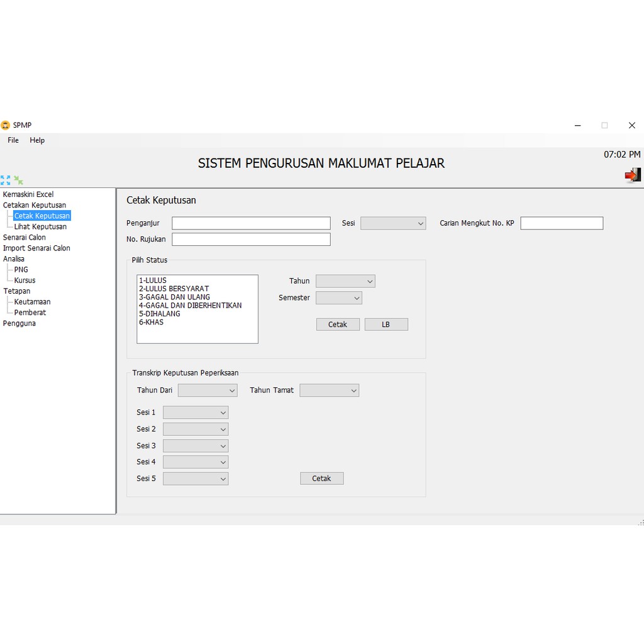Open the Tahun dropdown in Pilih Status
Image resolution: width=644 pixels, height=644 pixels.
click(x=345, y=281)
